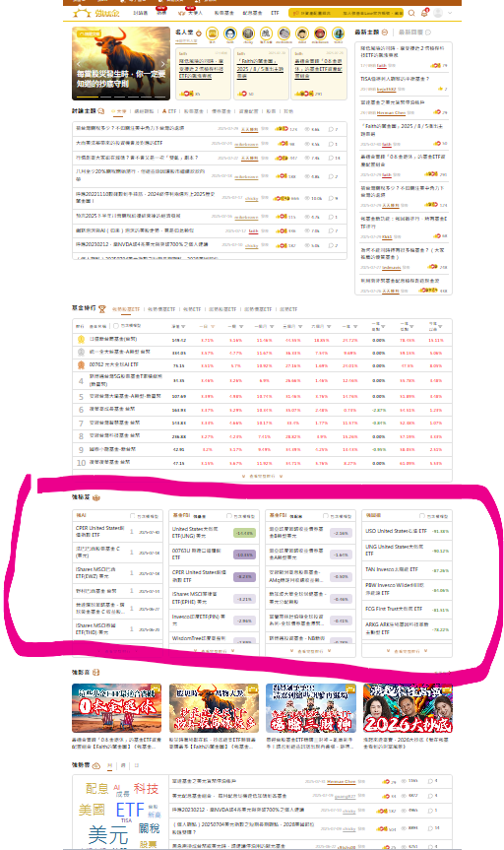Screen dimensions: 504x850
Task: Click the gold medal icon on first ranked fund
Action: (81, 340)
